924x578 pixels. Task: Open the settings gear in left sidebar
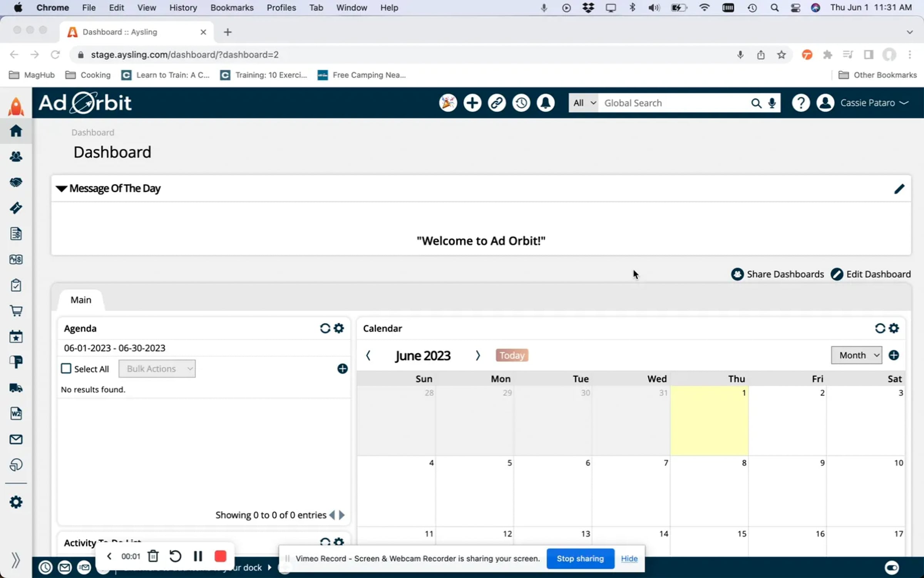[x=16, y=502]
